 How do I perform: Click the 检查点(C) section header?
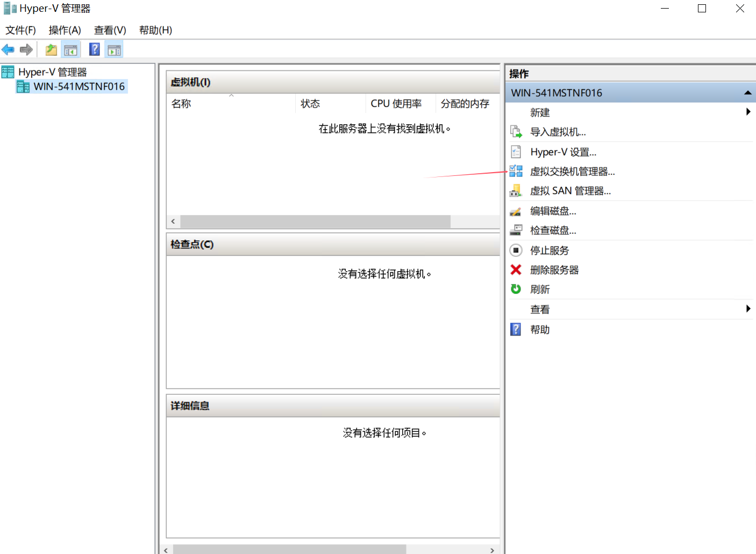pyautogui.click(x=333, y=244)
